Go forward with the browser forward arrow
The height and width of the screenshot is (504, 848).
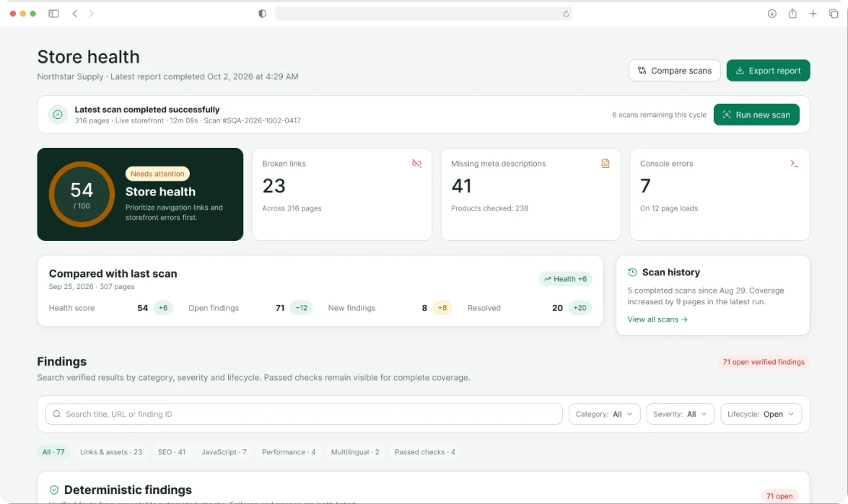pos(91,14)
